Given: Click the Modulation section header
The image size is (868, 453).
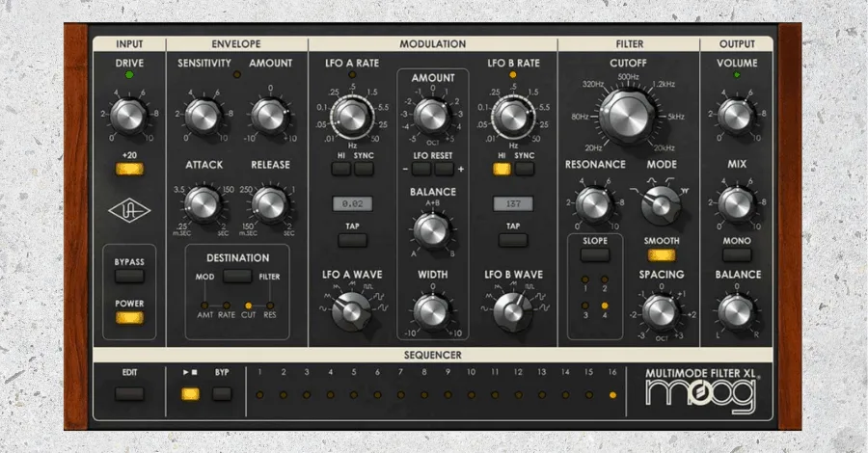Looking at the screenshot, I should tap(433, 43).
